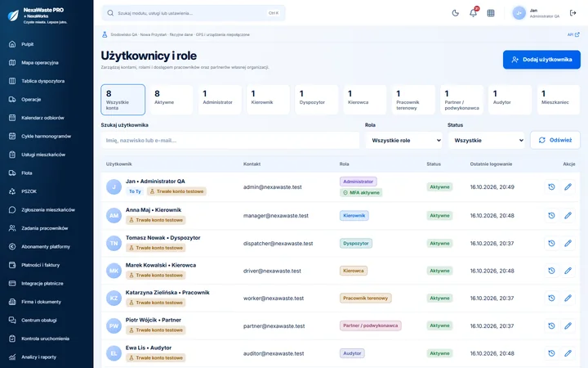Open Operacje in the sidebar
The width and height of the screenshot is (588, 368).
coord(47,100)
